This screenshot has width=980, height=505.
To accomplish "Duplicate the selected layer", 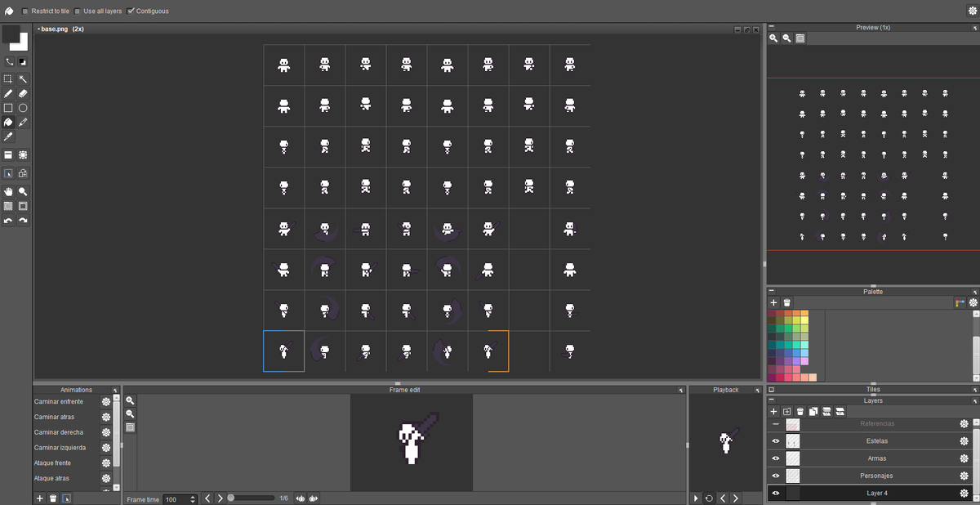I will tap(813, 411).
